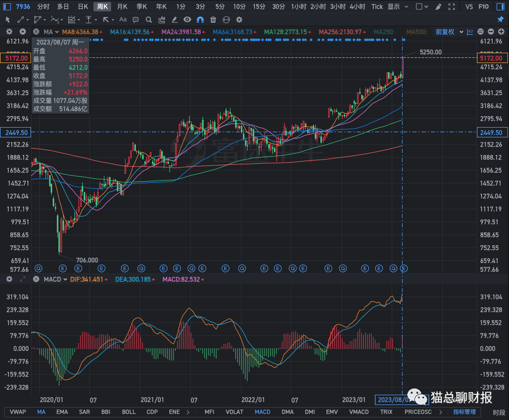Click the 2023/08 date marker on timeline
The height and width of the screenshot is (420, 509).
click(x=393, y=399)
